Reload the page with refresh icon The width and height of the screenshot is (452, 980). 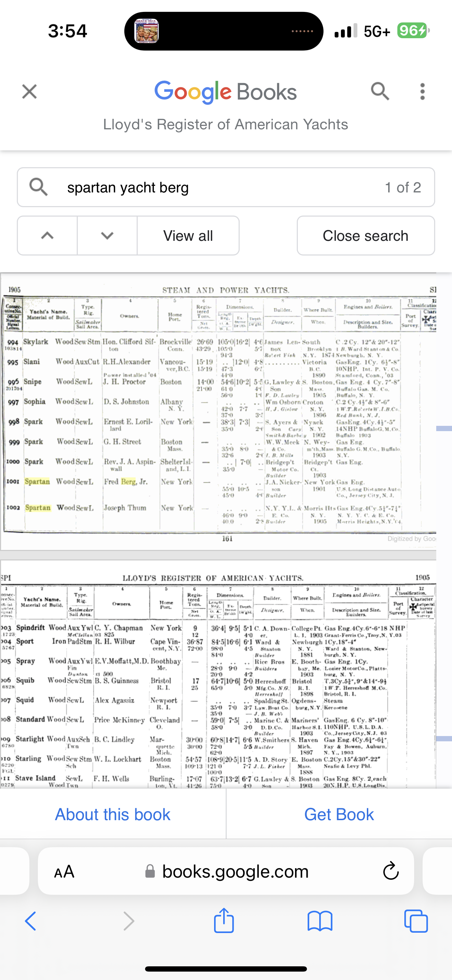pyautogui.click(x=390, y=871)
